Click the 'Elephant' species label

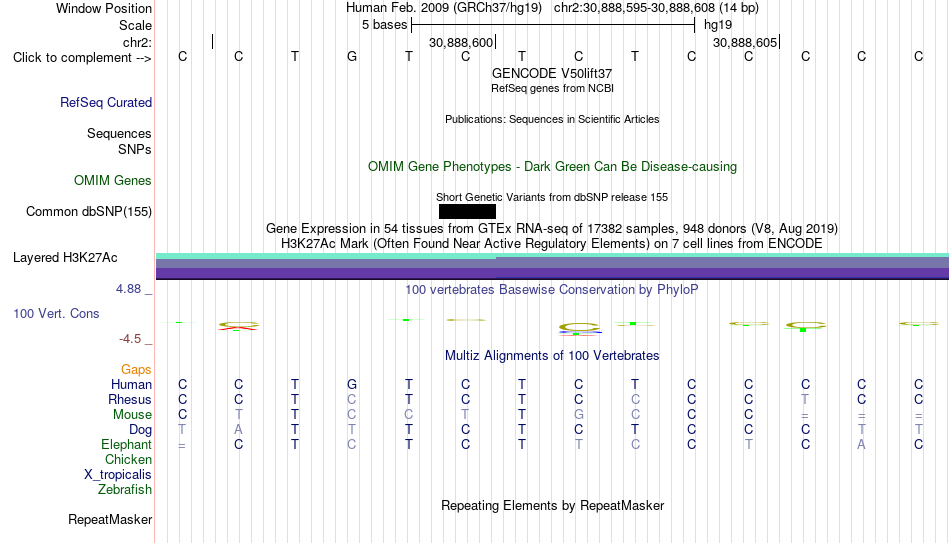pos(127,445)
